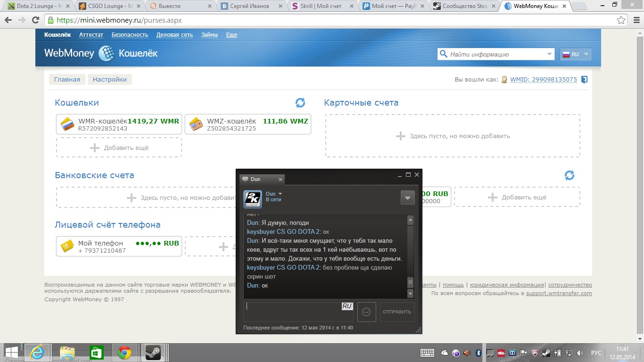Screen dimensions: 644x362
Task: Close the Dun chat tab
Action: (281, 180)
